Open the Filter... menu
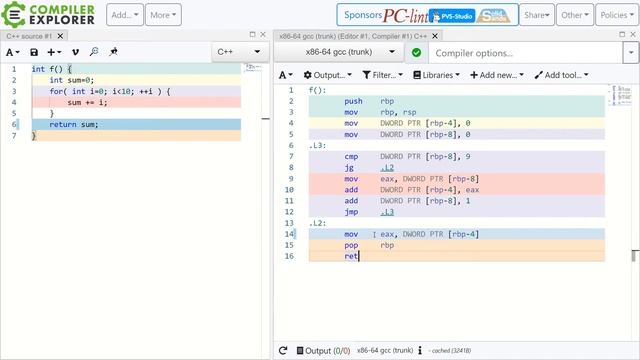This screenshot has height=360, width=640. tap(383, 75)
